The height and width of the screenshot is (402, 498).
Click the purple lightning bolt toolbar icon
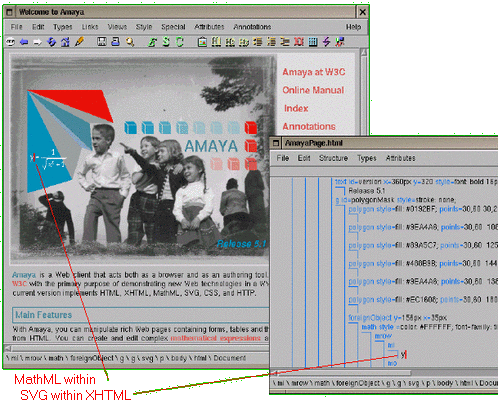pyautogui.click(x=326, y=42)
